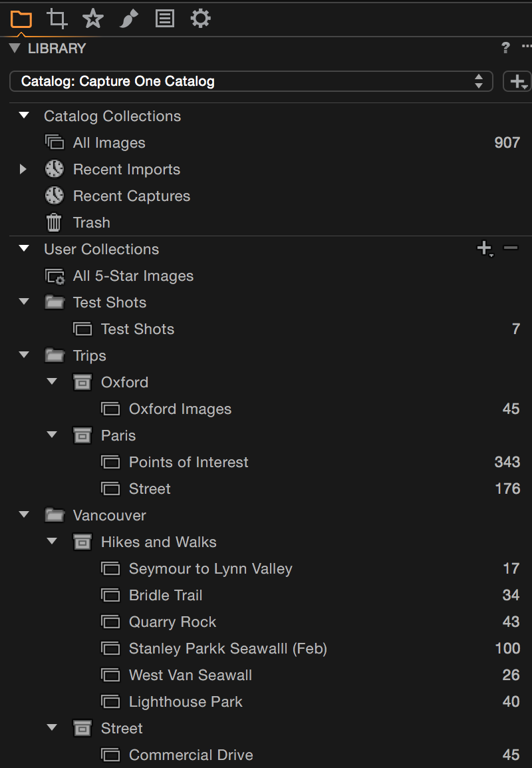The image size is (532, 768).
Task: Collapse the User Collections section
Action: click(x=24, y=249)
